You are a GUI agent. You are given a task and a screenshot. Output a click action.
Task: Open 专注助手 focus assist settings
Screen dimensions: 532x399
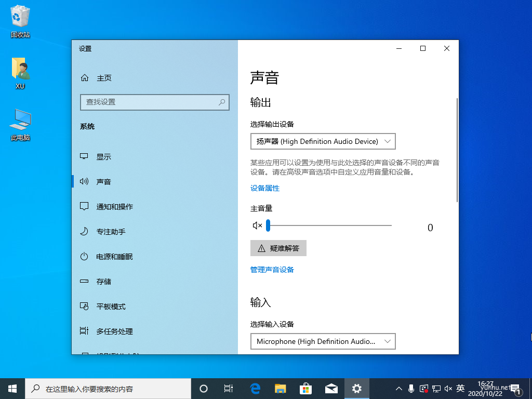click(x=84, y=231)
